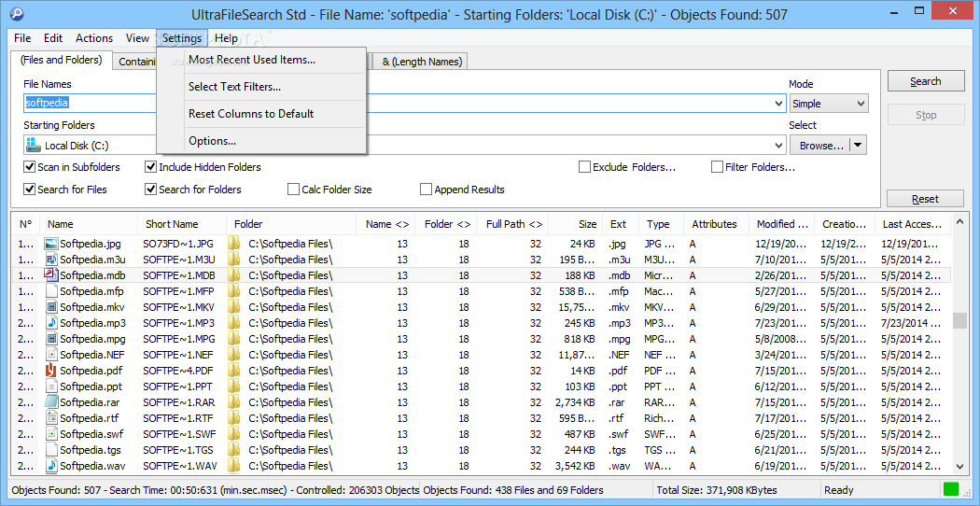Viewport: 980px width, 506px height.
Task: Click the results scrollbar up arrow
Action: pos(959,220)
